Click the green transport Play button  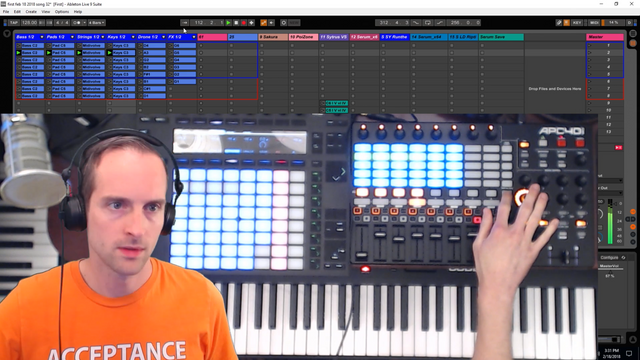[229, 23]
